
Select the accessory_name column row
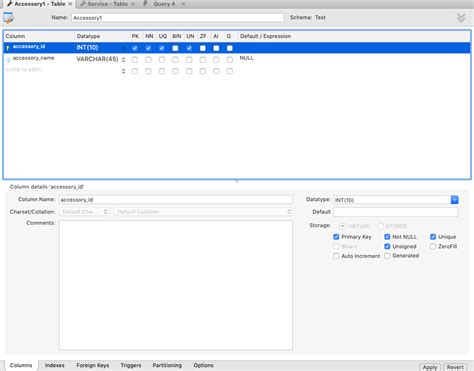[x=237, y=59]
